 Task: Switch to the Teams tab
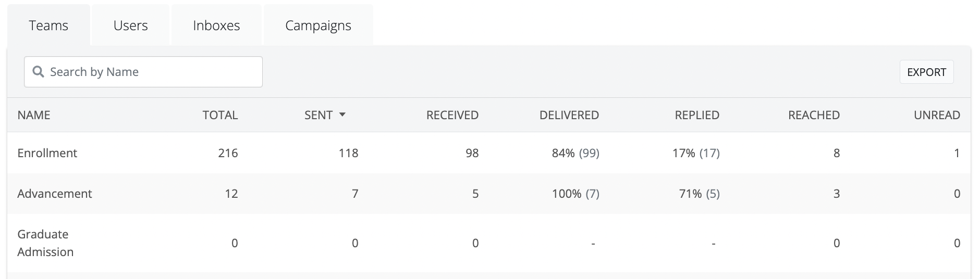tap(48, 26)
